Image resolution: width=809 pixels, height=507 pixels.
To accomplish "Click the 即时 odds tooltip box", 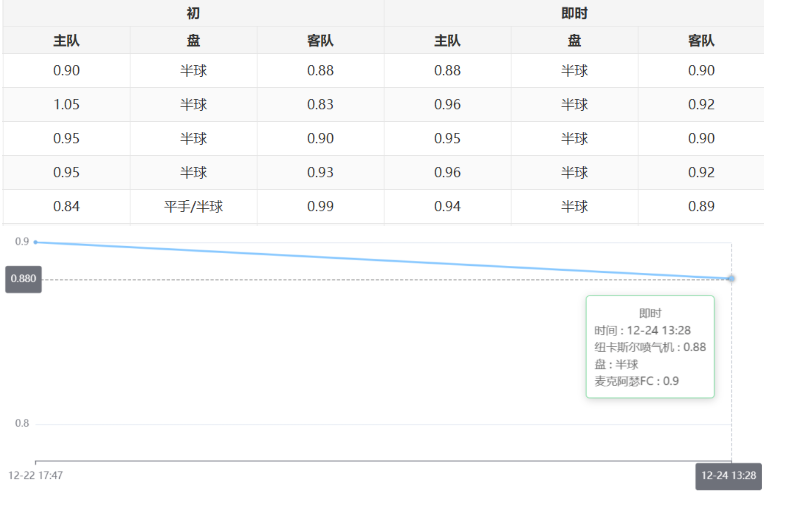I will [x=650, y=347].
